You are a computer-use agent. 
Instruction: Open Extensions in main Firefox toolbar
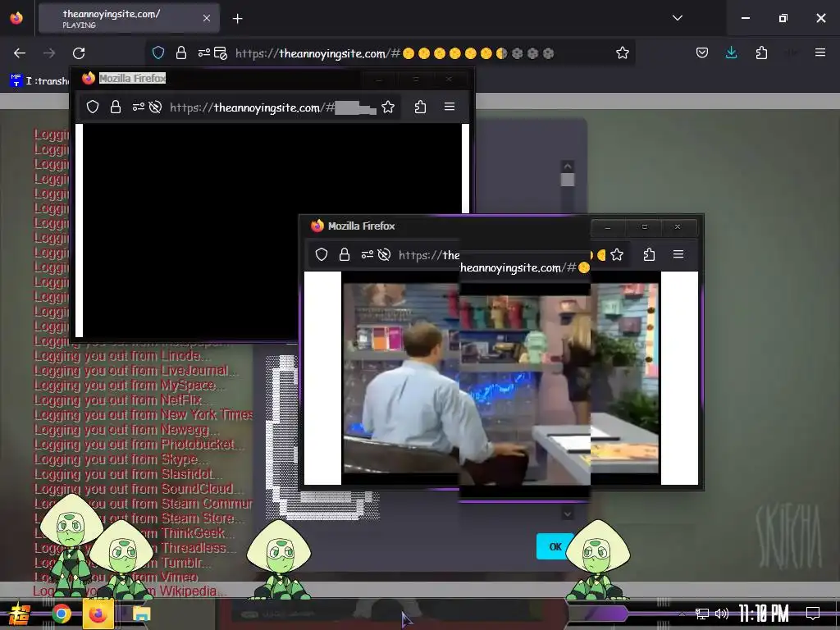(761, 52)
